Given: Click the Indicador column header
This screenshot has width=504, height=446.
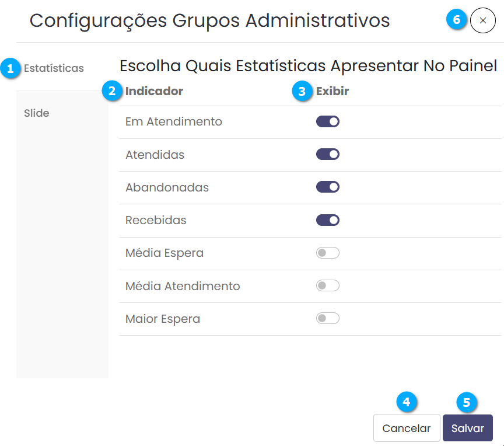Looking at the screenshot, I should 154,91.
